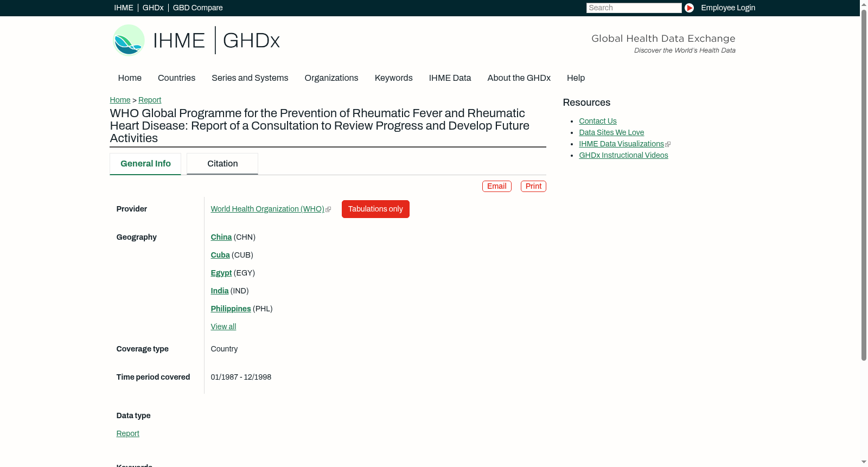868x467 pixels.
Task: Open Employee Login
Action: click(x=728, y=8)
